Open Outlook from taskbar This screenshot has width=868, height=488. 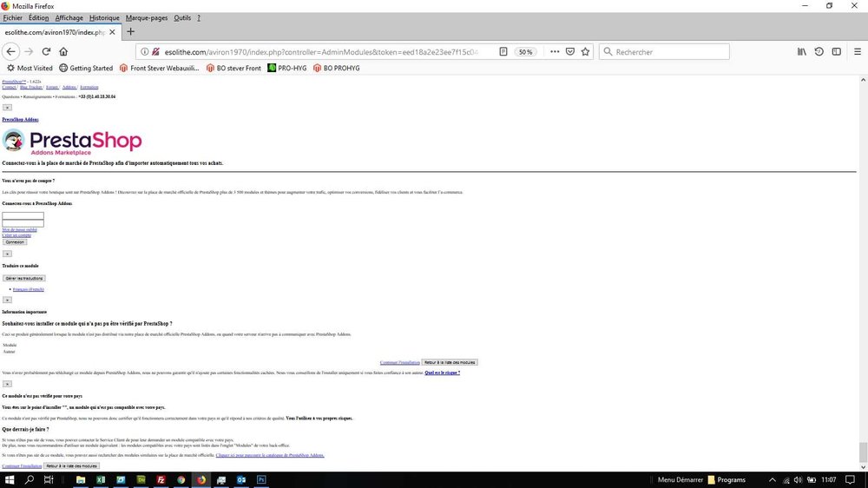[241, 479]
